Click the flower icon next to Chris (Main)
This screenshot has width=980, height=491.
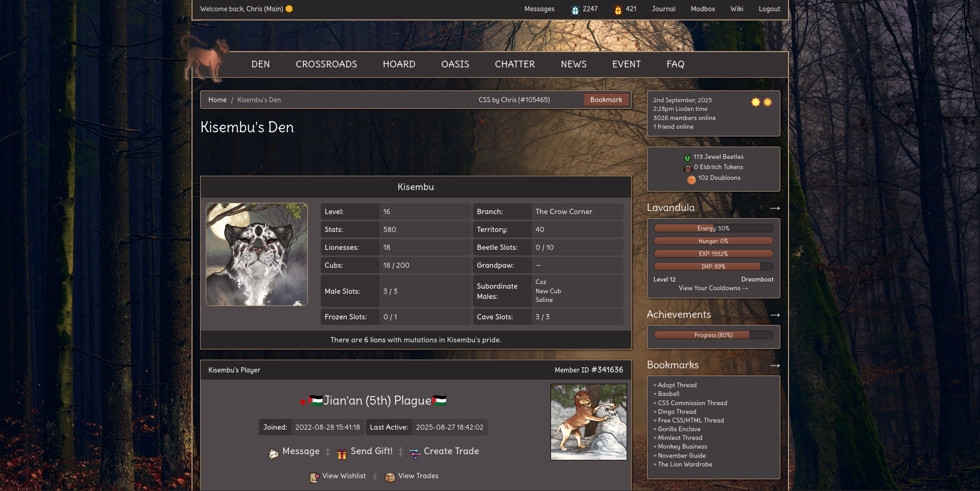point(289,9)
